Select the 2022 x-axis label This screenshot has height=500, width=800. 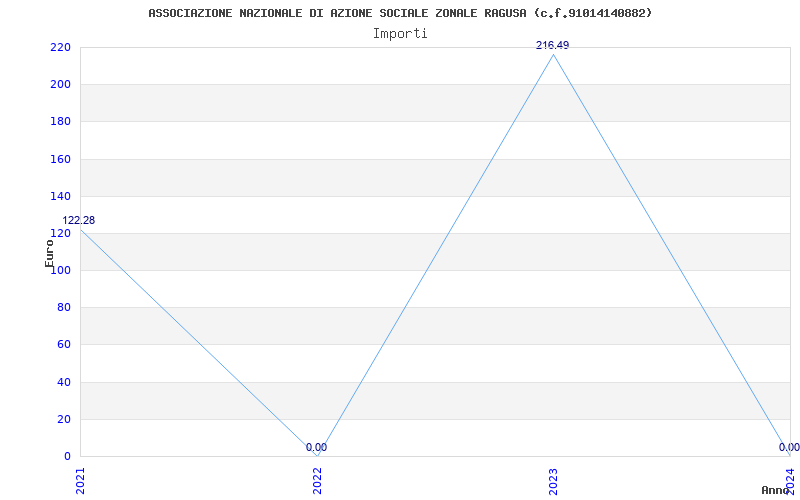[317, 481]
